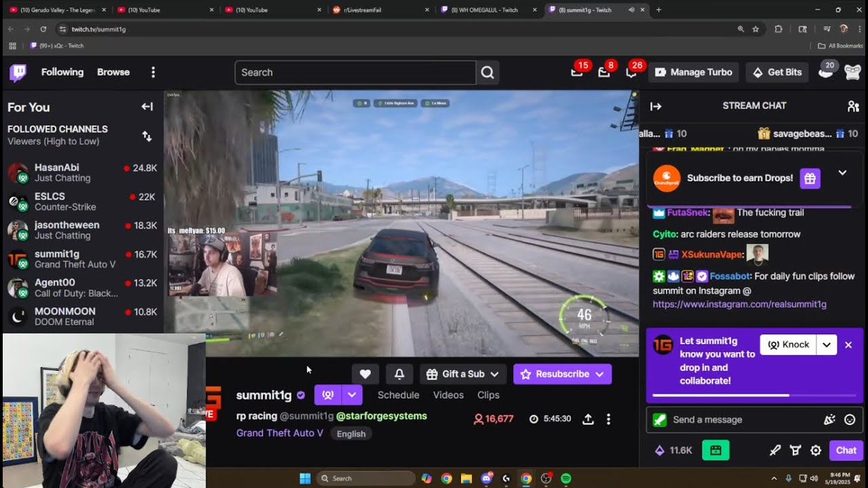Open Chrome media controls icon

click(827, 29)
